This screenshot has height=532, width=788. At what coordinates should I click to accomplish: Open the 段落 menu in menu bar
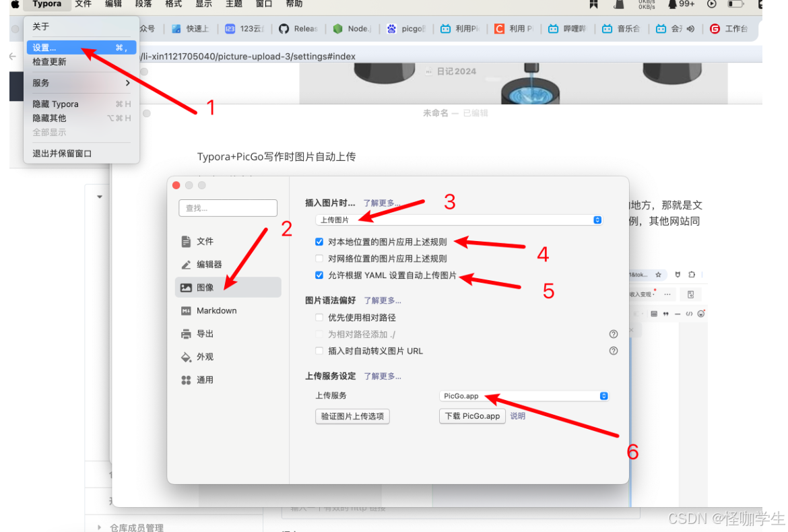pos(143,4)
